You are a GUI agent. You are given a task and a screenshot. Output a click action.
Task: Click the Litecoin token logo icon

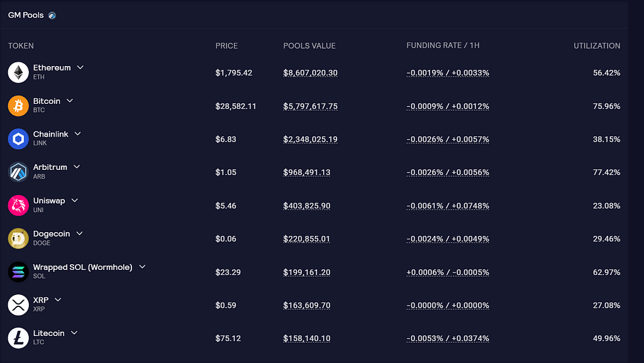(18, 338)
